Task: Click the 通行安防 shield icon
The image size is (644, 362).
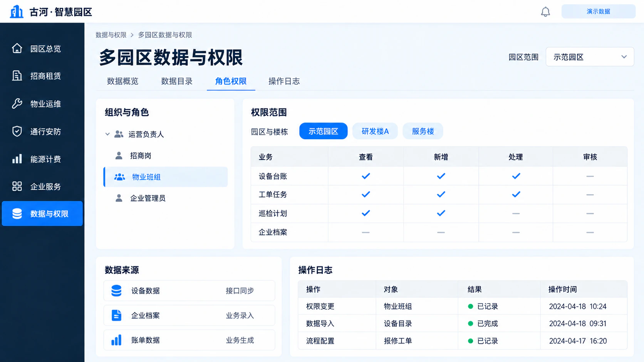Action: [17, 131]
